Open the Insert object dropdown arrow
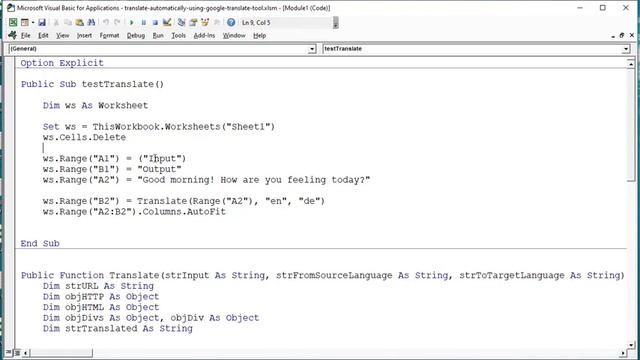This screenshot has width=640, height=360. 33,22
